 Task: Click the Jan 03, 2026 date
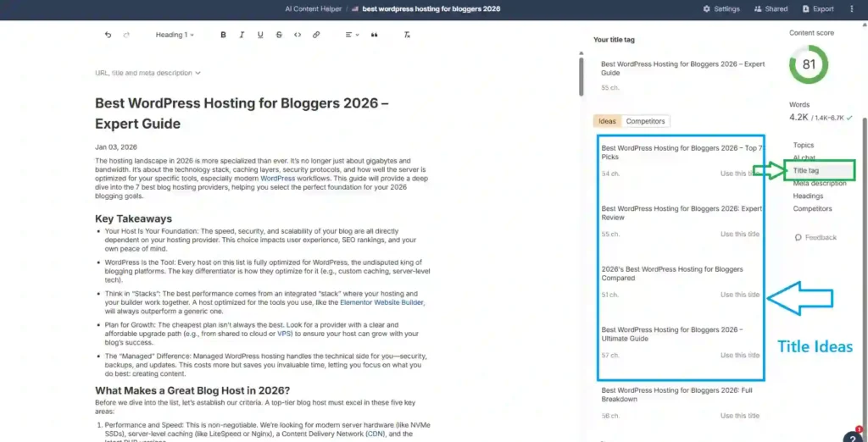point(115,147)
